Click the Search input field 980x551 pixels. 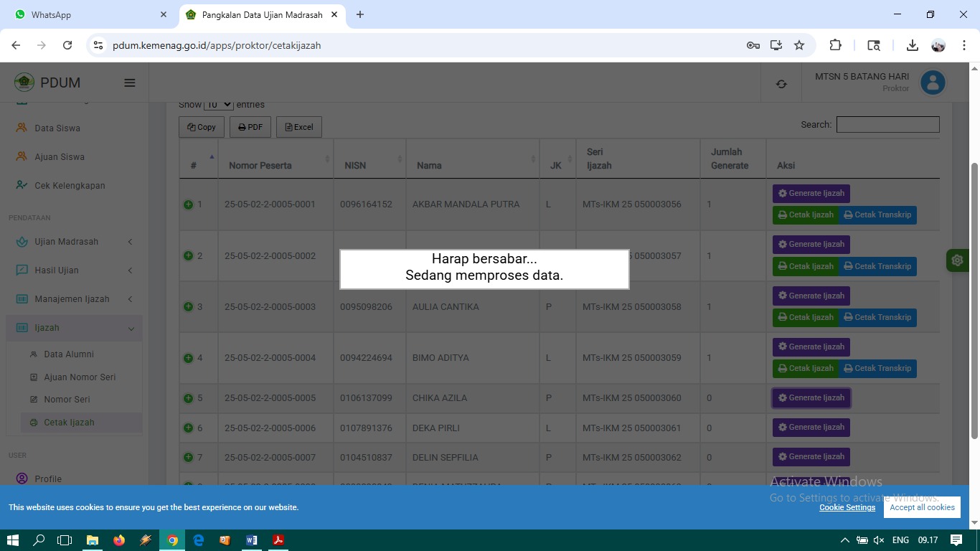click(x=887, y=124)
